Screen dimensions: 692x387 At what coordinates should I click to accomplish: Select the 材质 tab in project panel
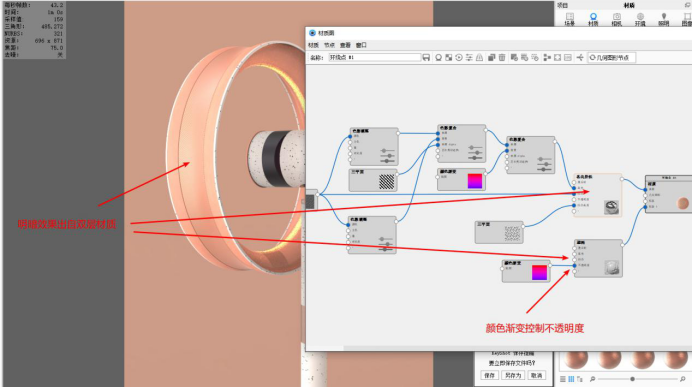593,19
